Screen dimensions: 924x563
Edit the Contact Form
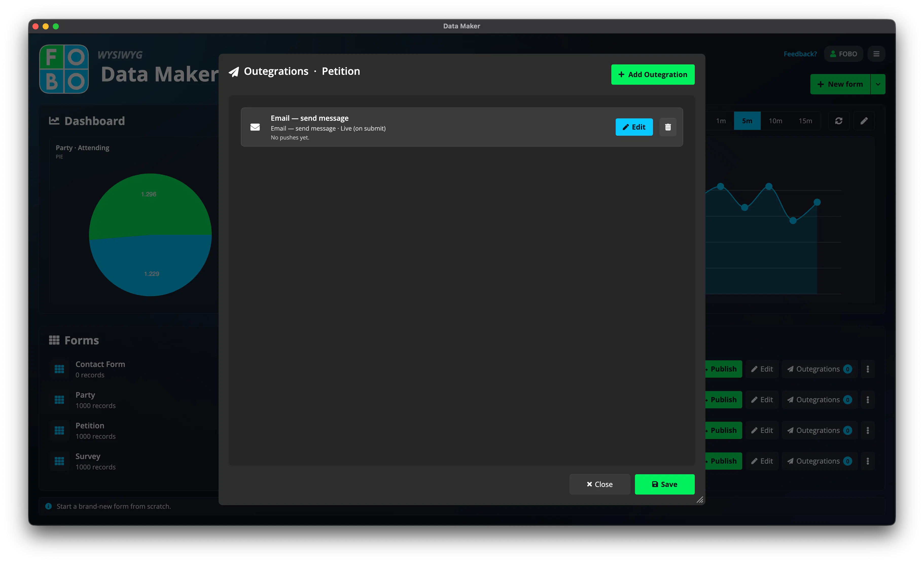coord(762,369)
